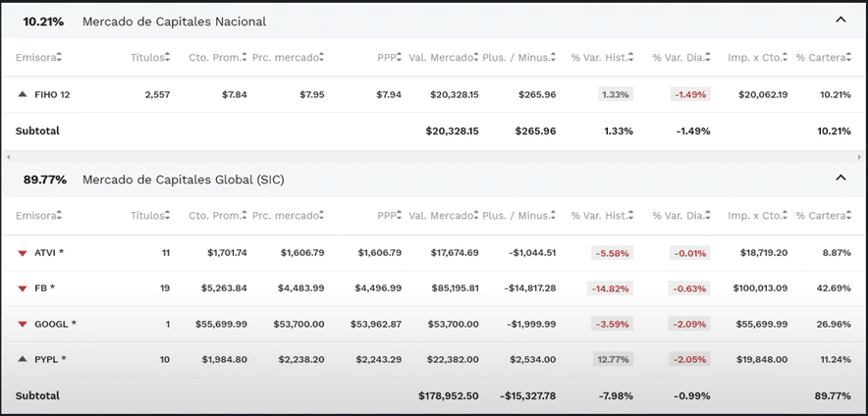Click the horizontal scrollbar under Nacional table

(432, 156)
